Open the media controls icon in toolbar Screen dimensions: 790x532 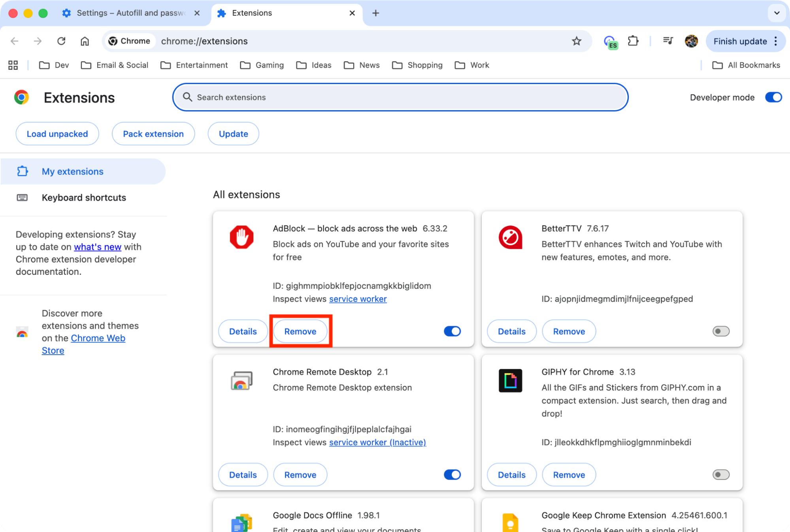click(x=668, y=41)
